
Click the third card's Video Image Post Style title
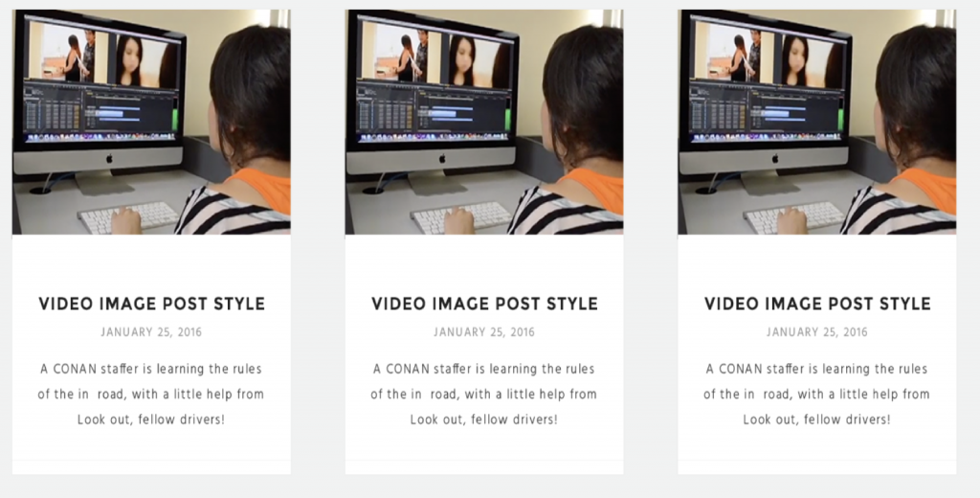pos(817,304)
